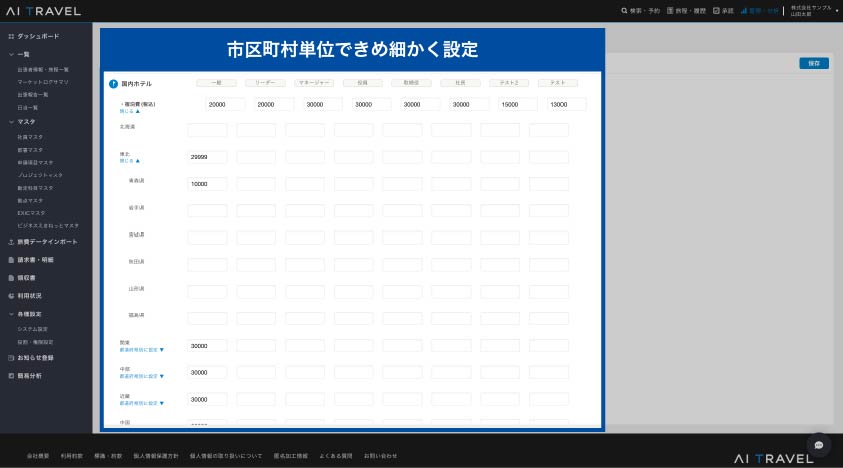Select 社員マスタ in sidebar

pyautogui.click(x=30, y=137)
